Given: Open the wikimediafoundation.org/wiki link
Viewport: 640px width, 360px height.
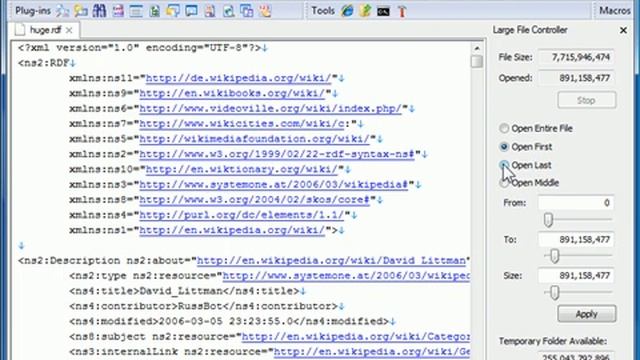Looking at the screenshot, I should coord(254,139).
